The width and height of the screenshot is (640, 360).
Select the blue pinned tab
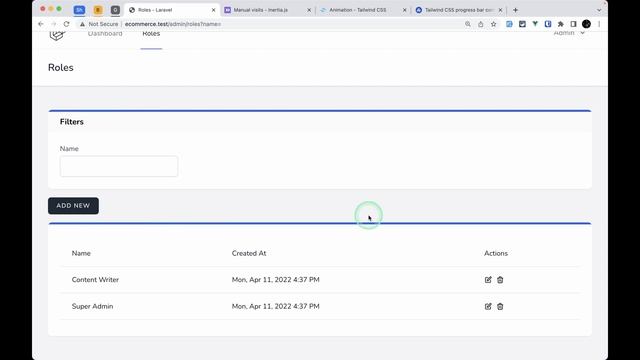coord(79,10)
